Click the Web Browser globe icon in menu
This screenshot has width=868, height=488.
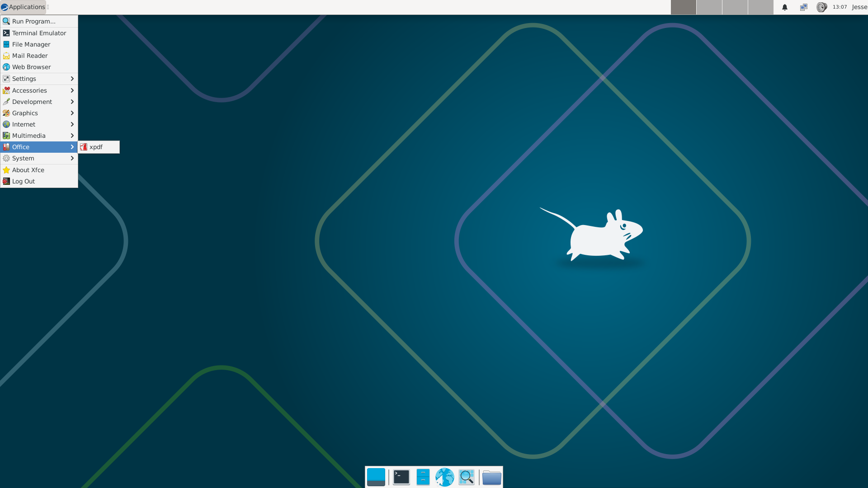pyautogui.click(x=6, y=67)
